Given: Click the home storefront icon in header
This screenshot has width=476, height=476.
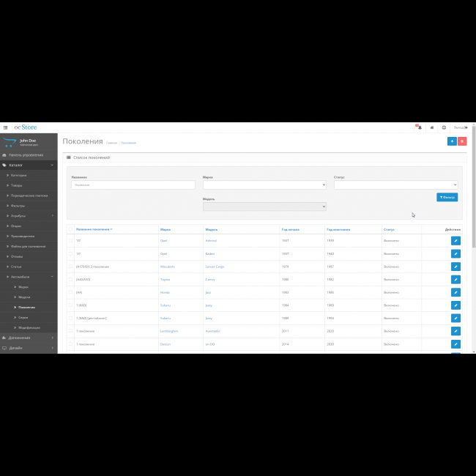Looking at the screenshot, I should [432, 127].
